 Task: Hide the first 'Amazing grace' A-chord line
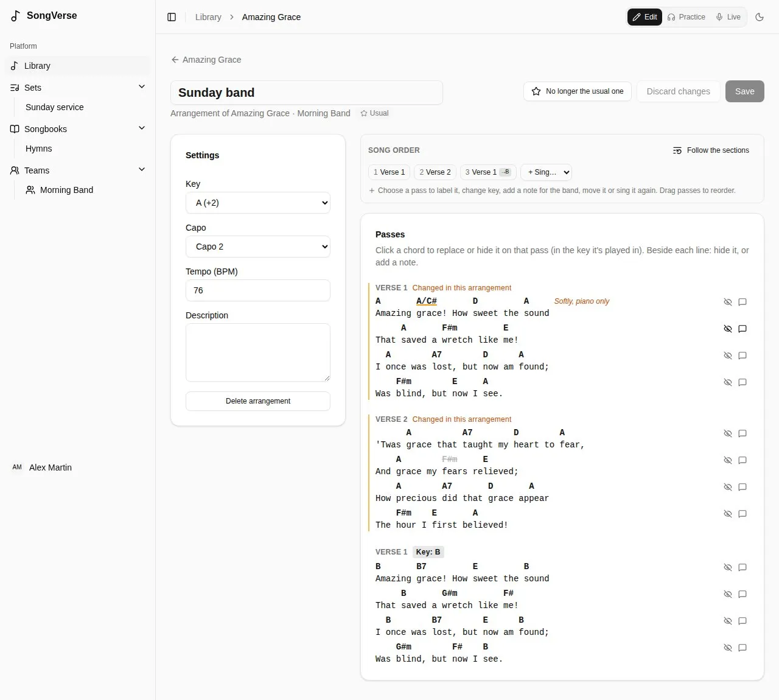[x=728, y=302]
